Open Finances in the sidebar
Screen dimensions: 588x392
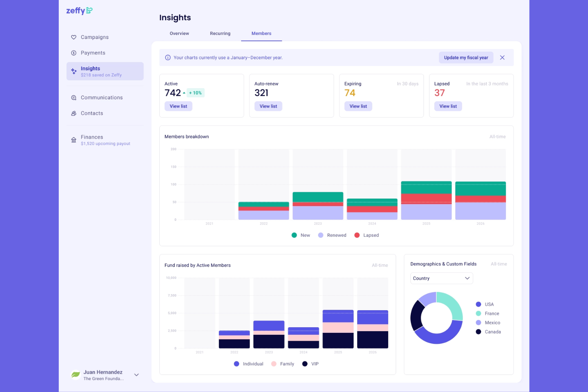[x=105, y=140]
